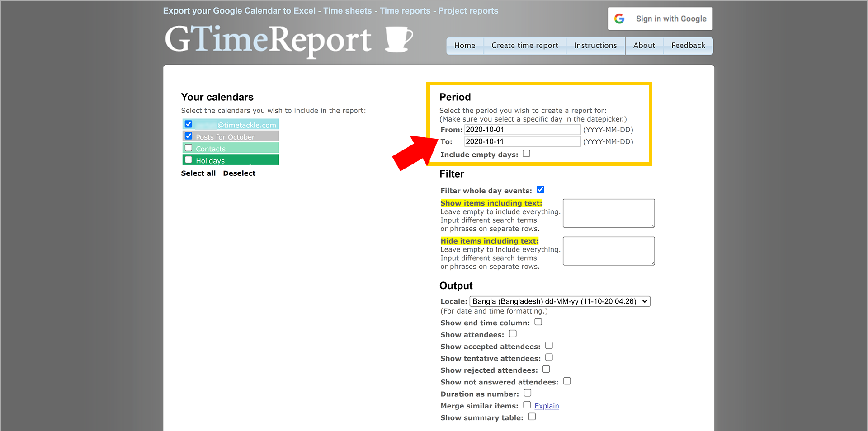Image resolution: width=868 pixels, height=431 pixels.
Task: Enable the Contacts calendar
Action: coord(189,148)
